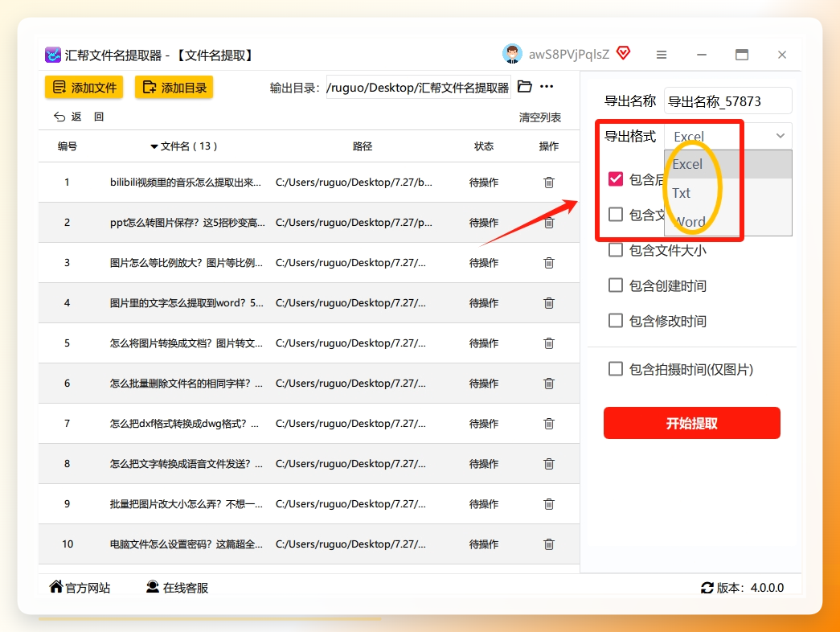Viewport: 840px width, 632px height.
Task: Collapse the 导出格式 dropdown arrow
Action: click(x=781, y=136)
